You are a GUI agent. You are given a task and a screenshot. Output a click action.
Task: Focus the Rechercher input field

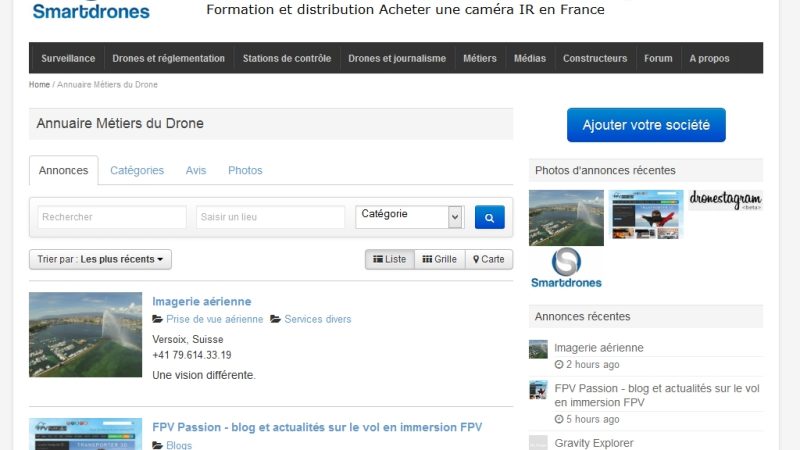click(x=112, y=217)
